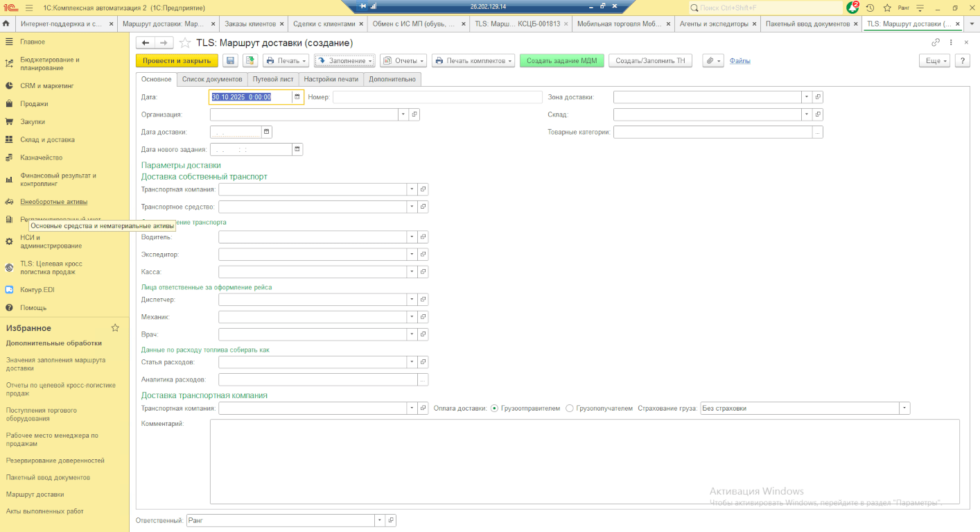Open the Зона доставки dropdown arrow
The width and height of the screenshot is (980, 532).
806,97
